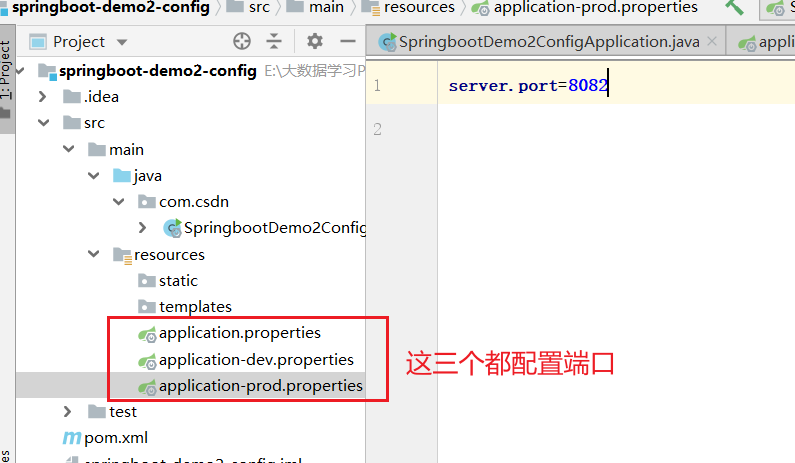Screen dimensions: 795x463
Task: Expand the test folder
Action: 67,412
